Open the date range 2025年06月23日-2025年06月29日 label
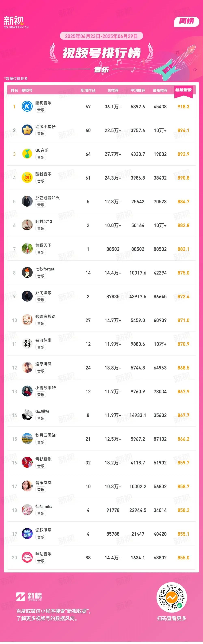The image size is (203, 644). point(101,36)
